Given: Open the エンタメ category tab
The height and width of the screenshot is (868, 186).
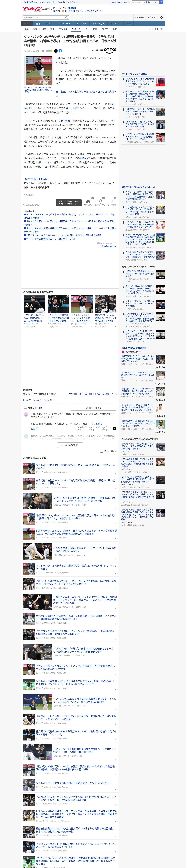Looking at the screenshot, I should point(63,29).
